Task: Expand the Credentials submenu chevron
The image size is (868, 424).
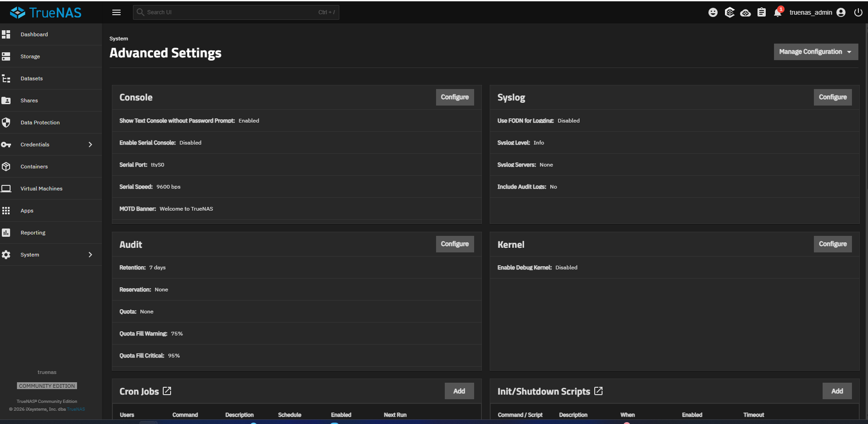Action: coord(90,145)
